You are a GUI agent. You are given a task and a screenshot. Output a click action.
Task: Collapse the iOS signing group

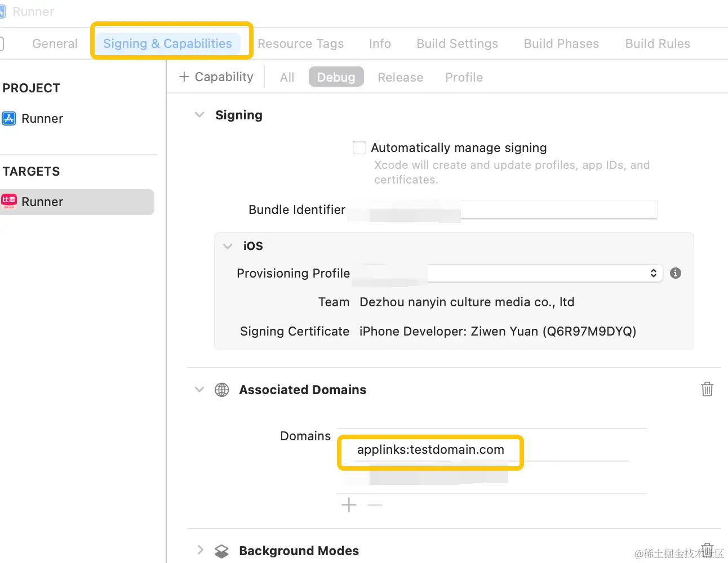tap(228, 246)
